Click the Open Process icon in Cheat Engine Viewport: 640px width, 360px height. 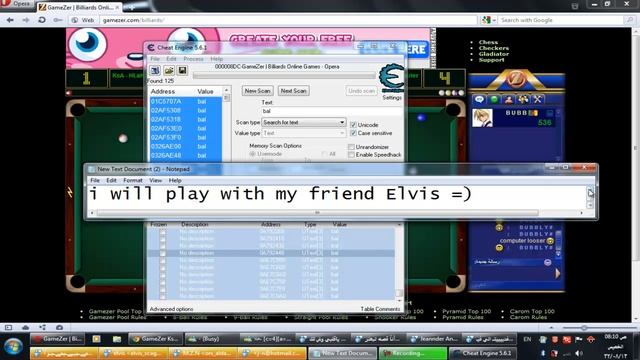[155, 70]
